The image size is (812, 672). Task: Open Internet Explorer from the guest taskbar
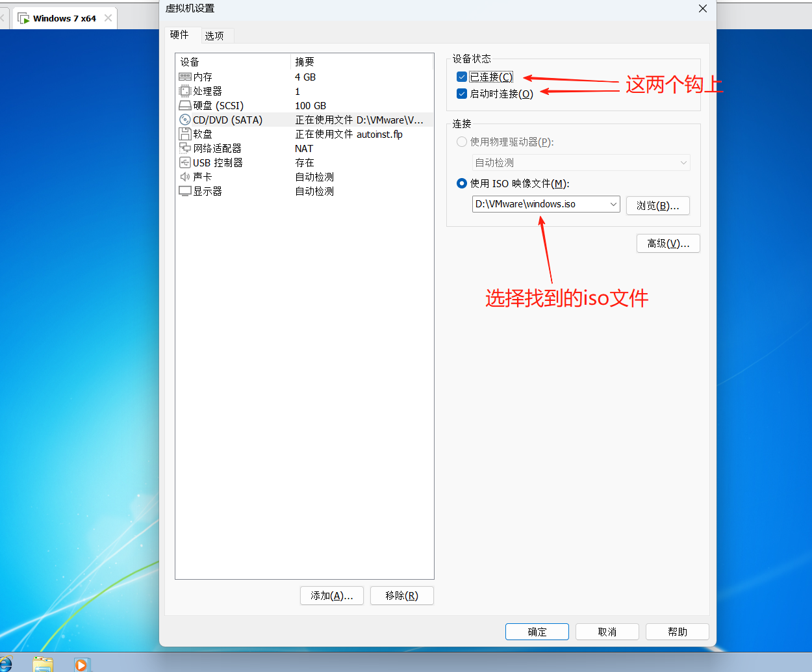tap(5, 664)
